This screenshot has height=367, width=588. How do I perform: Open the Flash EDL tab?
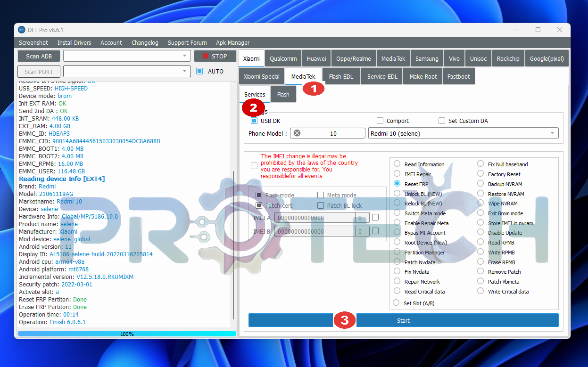click(x=341, y=76)
